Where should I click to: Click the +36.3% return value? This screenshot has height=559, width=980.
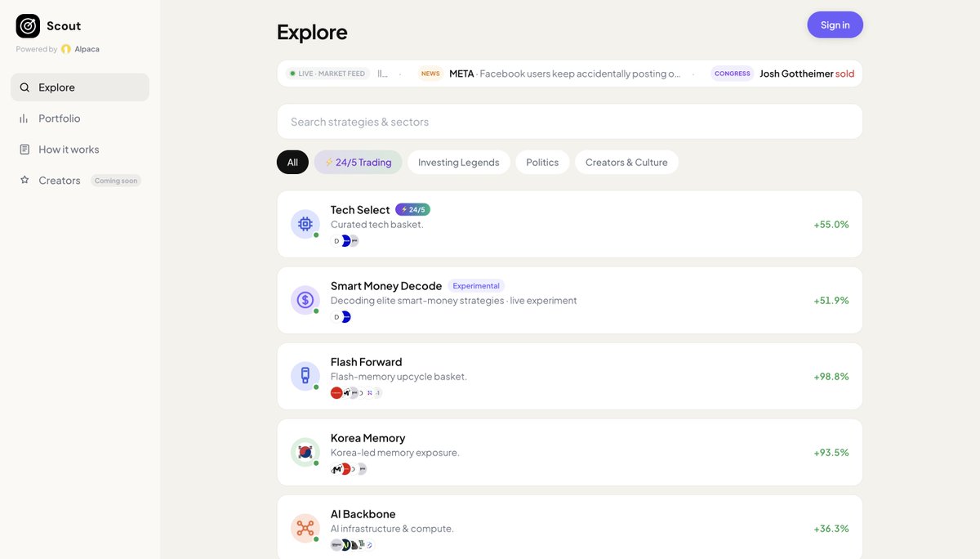coord(831,528)
